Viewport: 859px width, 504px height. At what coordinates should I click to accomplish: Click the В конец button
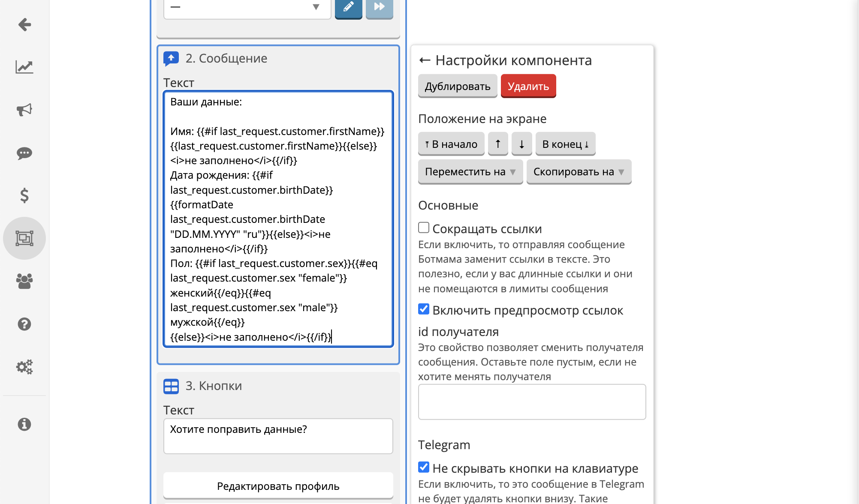[x=566, y=144]
